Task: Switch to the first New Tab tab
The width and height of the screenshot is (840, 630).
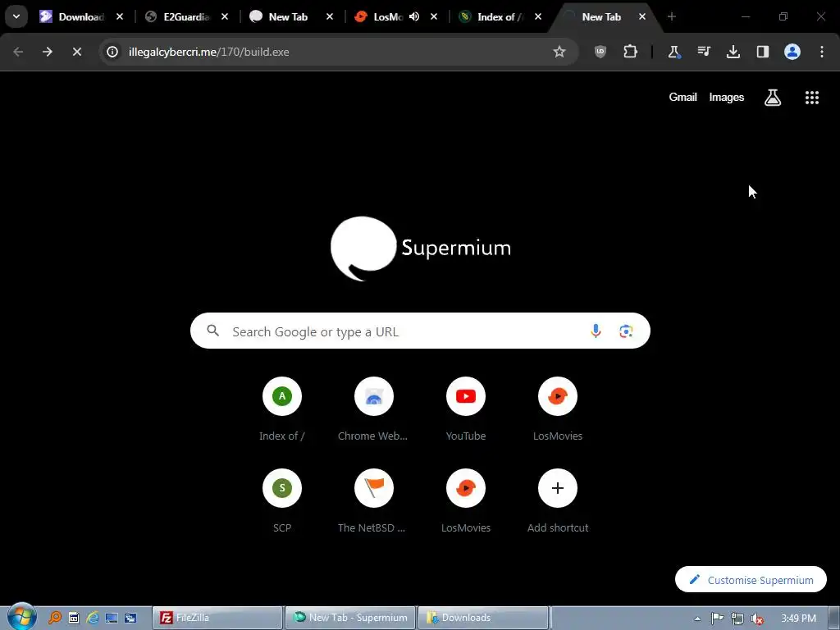Action: coord(288,17)
